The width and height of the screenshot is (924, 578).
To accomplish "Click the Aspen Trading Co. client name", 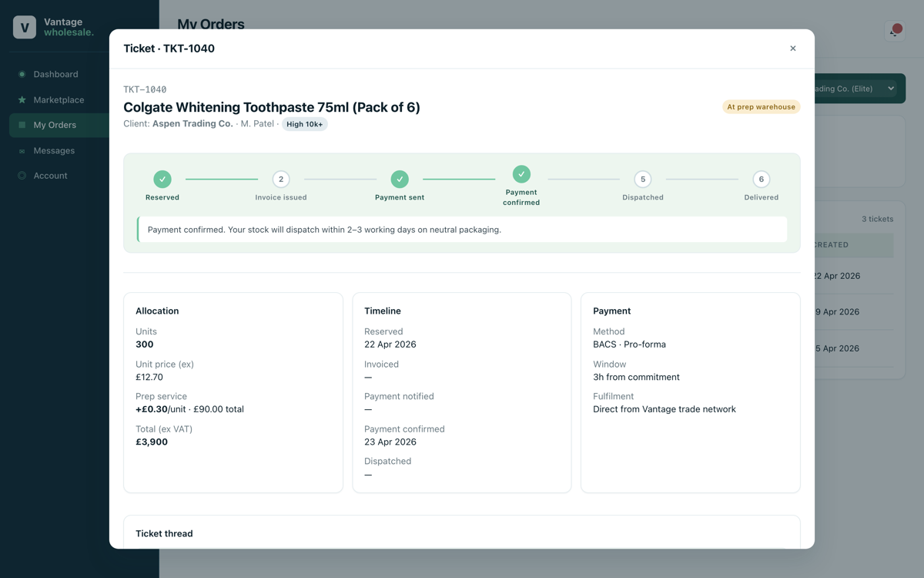I will click(x=192, y=123).
